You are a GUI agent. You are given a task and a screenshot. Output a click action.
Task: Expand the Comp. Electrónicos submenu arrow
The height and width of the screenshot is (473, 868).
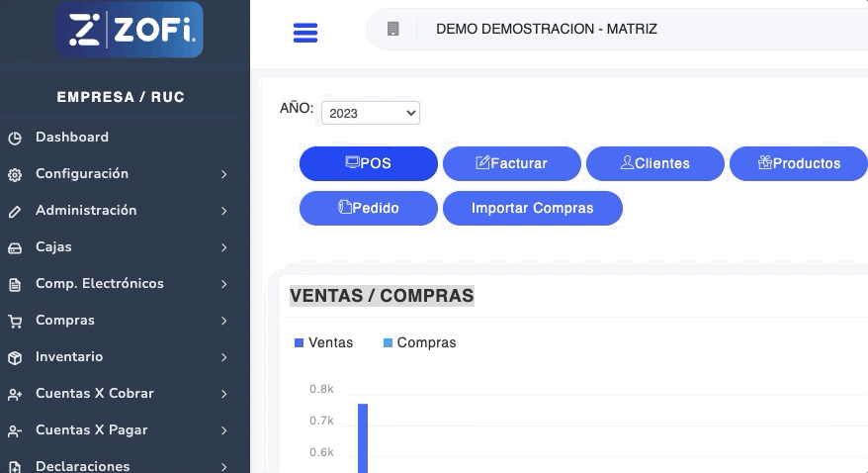pos(224,284)
